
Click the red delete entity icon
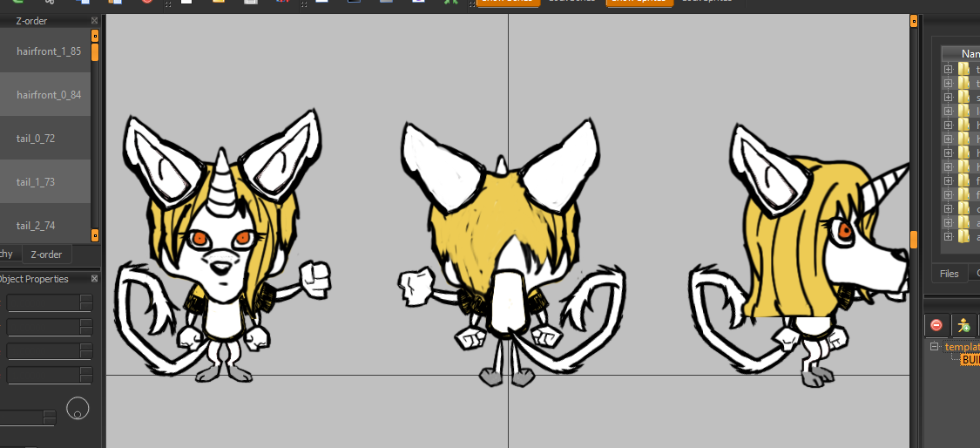click(x=936, y=325)
